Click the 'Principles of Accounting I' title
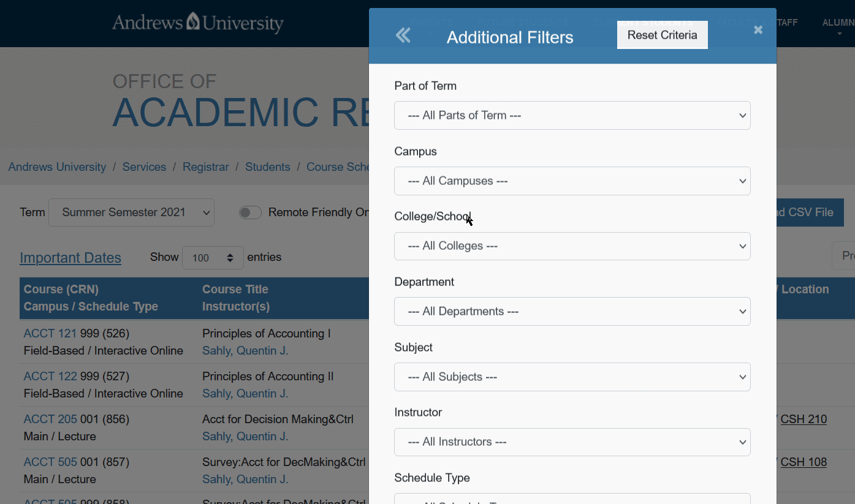Viewport: 855px width, 504px height. [x=267, y=334]
